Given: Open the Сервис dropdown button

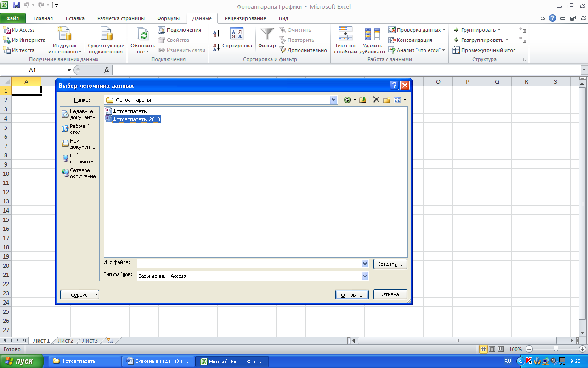Looking at the screenshot, I should pos(80,295).
